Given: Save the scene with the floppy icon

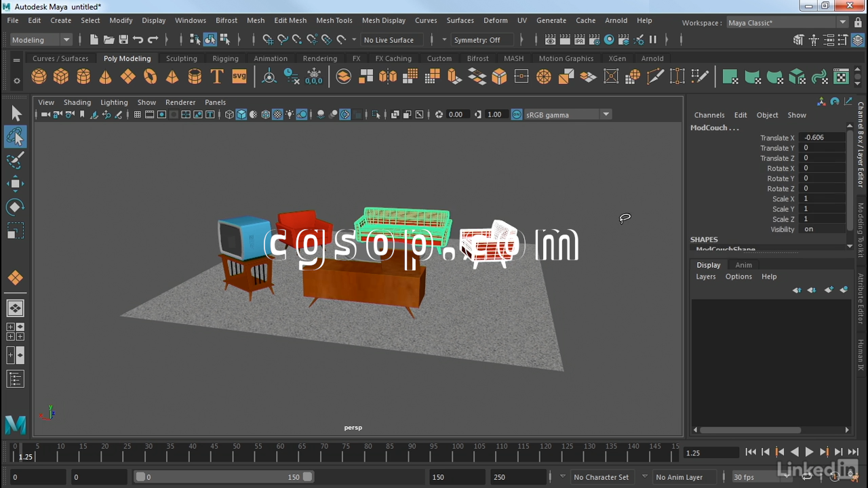Looking at the screenshot, I should [123, 40].
